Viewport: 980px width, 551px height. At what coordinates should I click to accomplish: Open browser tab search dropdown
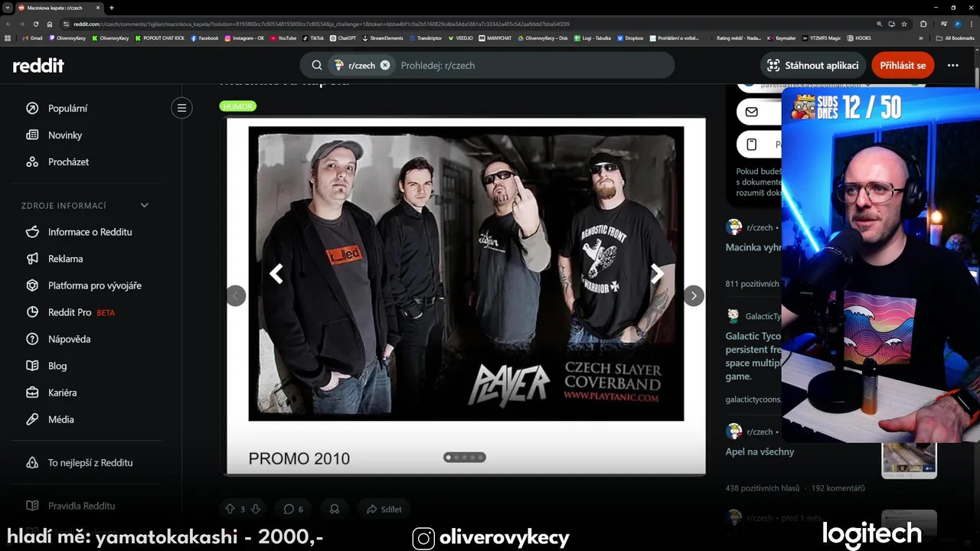coord(8,8)
